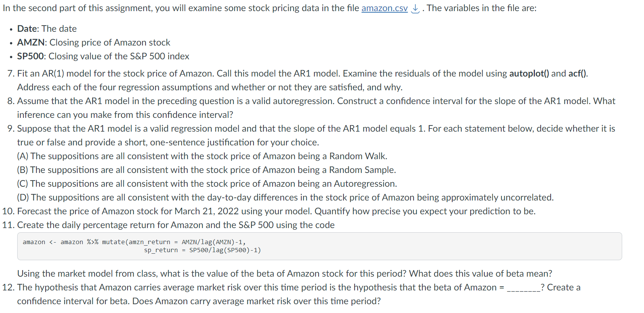Click the bold Date variable label
Screen dimensions: 644x313
point(27,29)
